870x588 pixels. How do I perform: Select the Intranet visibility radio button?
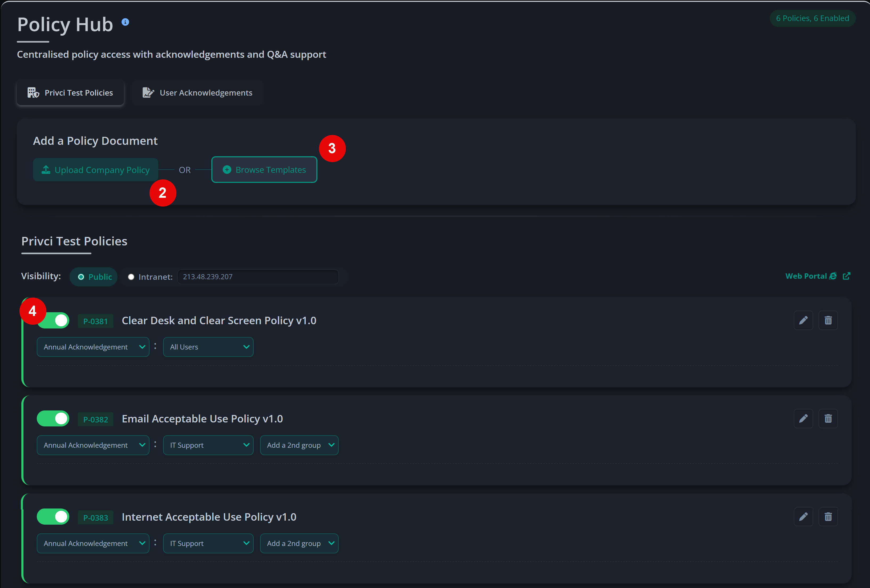[x=131, y=277]
